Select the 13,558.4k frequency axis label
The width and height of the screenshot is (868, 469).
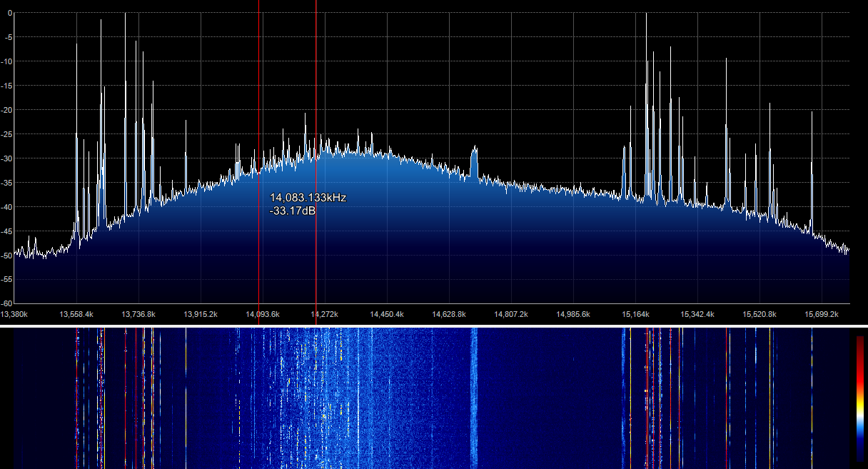pos(76,314)
